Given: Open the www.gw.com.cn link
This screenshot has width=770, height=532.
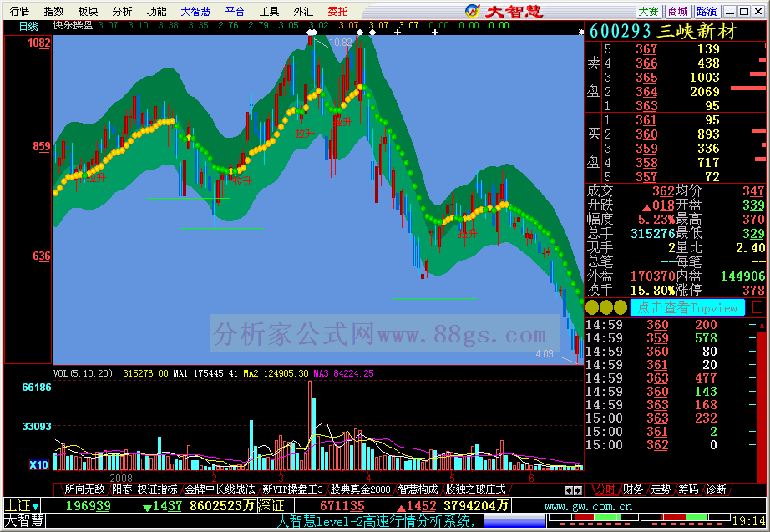Looking at the screenshot, I should coord(588,506).
